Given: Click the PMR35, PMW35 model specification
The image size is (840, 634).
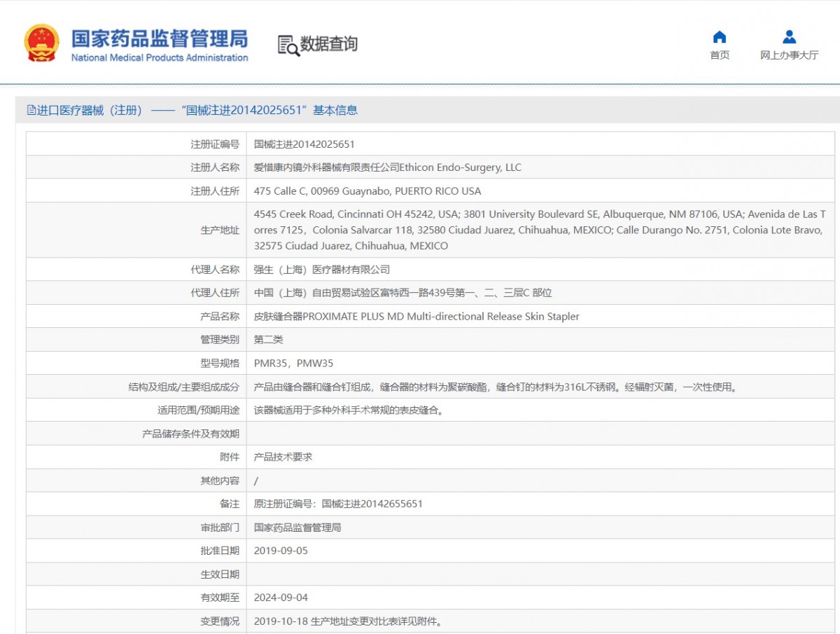Looking at the screenshot, I should [x=293, y=363].
